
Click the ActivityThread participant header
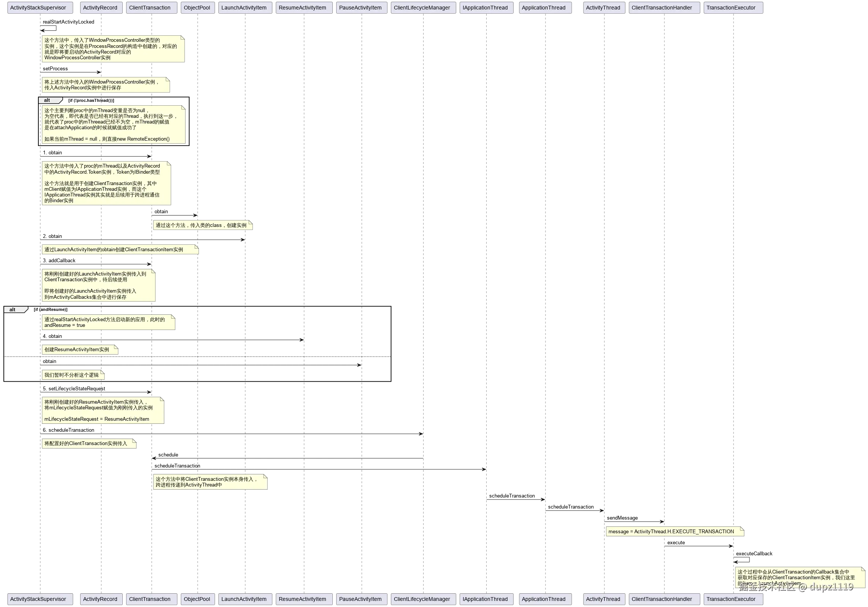(603, 7)
